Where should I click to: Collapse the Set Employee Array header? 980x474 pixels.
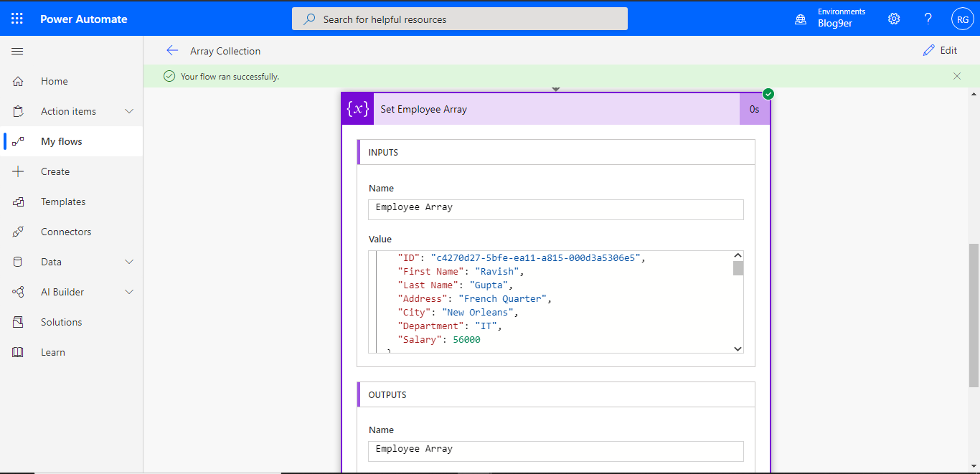point(556,109)
